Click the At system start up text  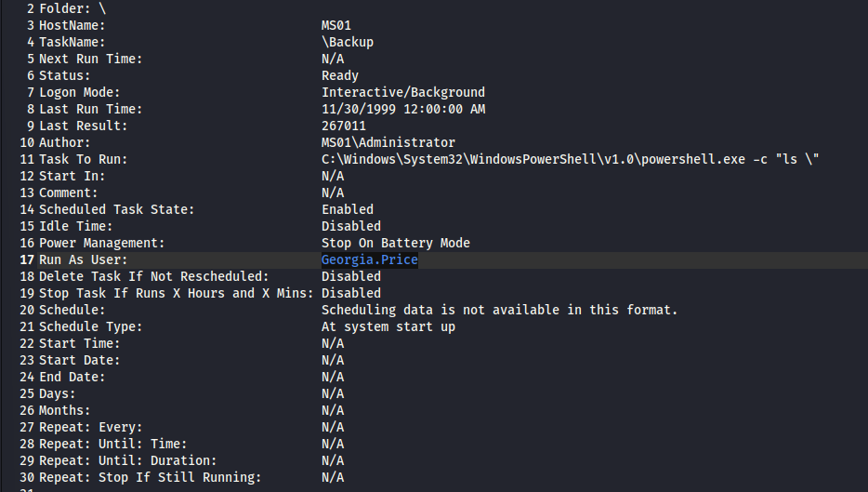point(388,327)
